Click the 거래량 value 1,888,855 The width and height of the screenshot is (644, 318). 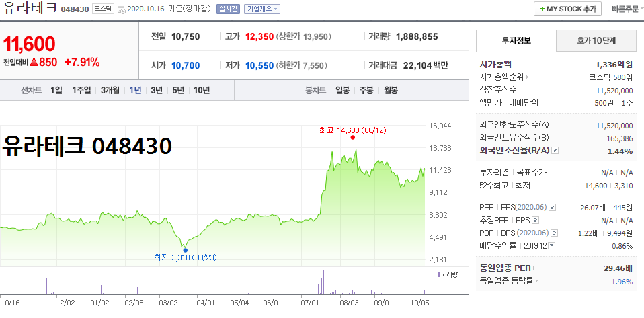point(417,37)
